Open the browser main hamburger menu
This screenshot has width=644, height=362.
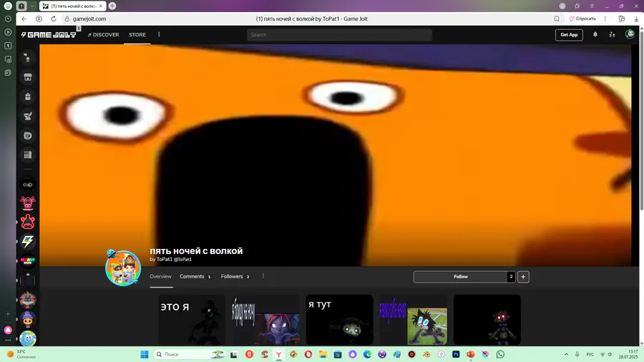[592, 6]
